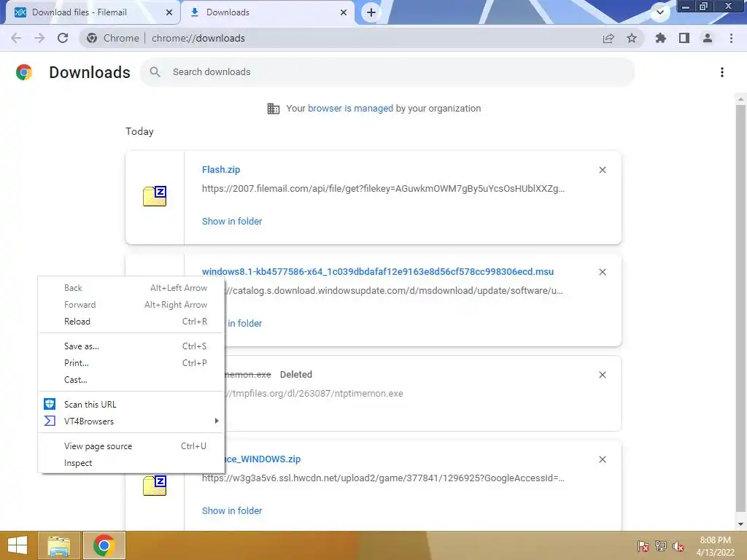Click the muted volume tray icon

coord(678,546)
